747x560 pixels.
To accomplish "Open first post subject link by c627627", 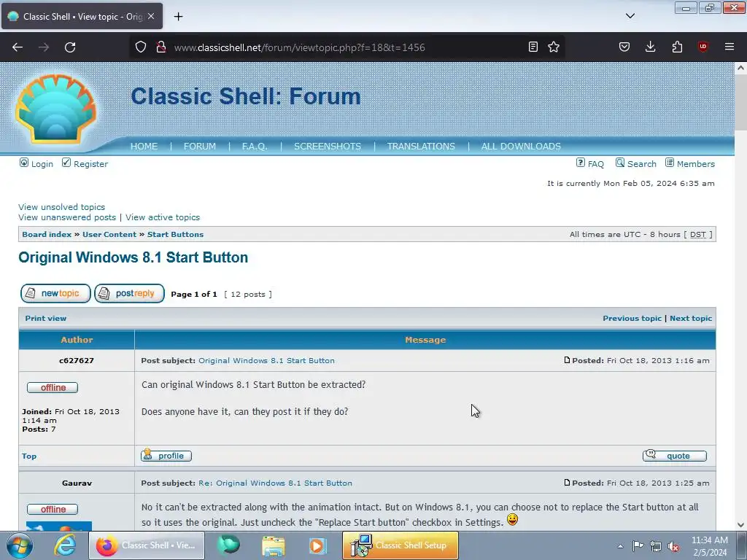I will pos(266,360).
